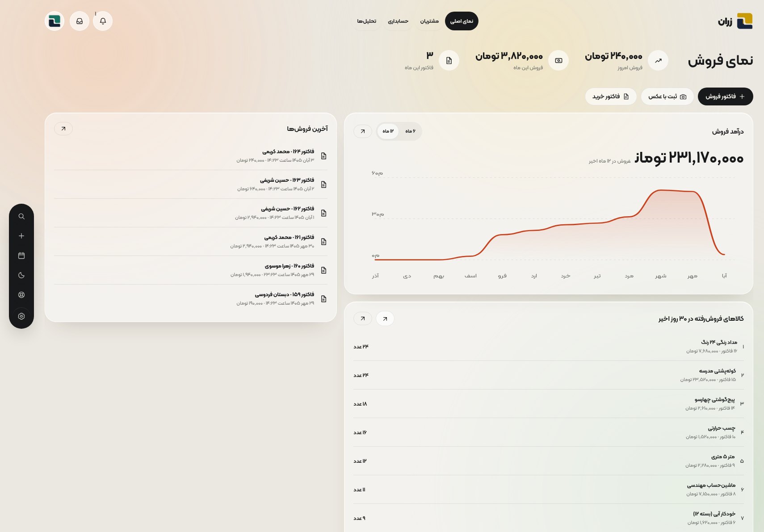Open the حسابداری tab
The image size is (764, 532).
[398, 21]
